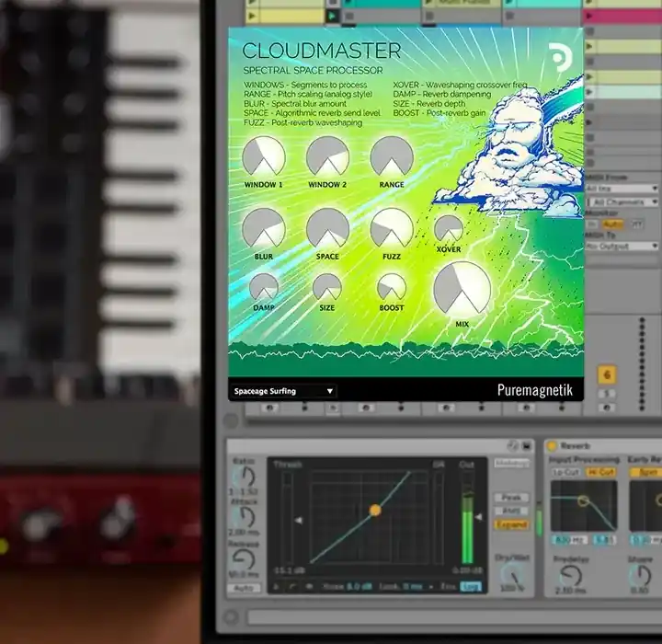This screenshot has width=662, height=644.
Task: Toggle the compressor Makeup button
Action: pos(511,463)
